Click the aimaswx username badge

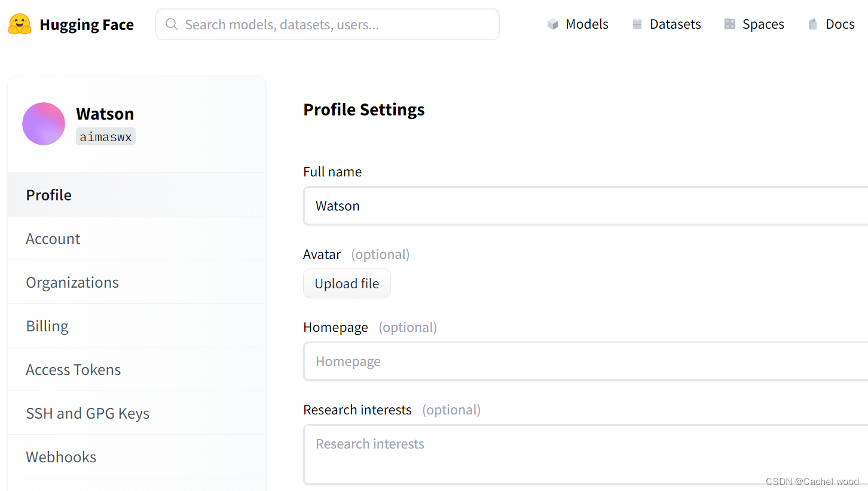coord(106,137)
